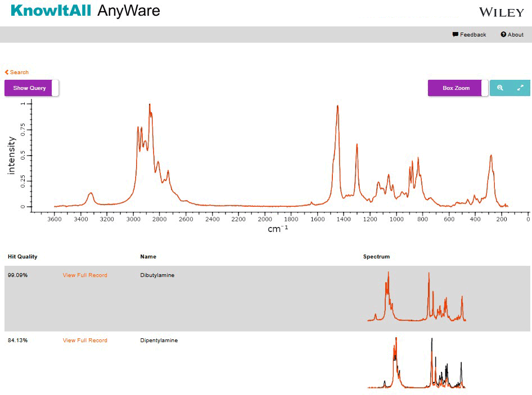The width and height of the screenshot is (532, 395).
Task: Click the Dibutylamine hit name
Action: 157,275
